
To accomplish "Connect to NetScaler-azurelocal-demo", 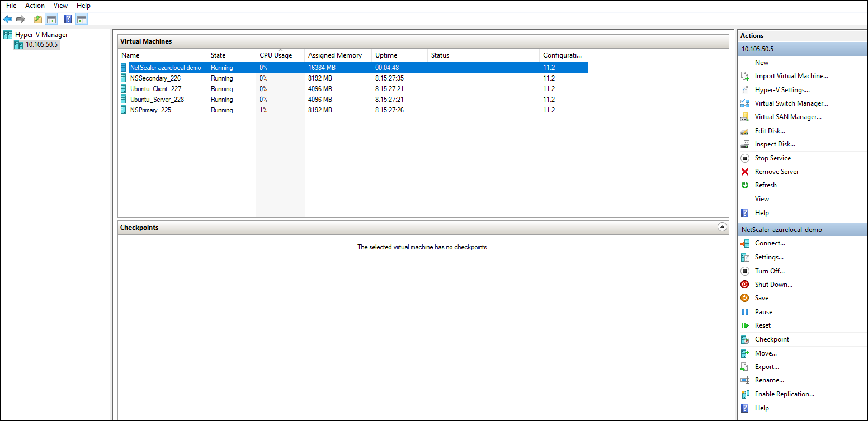I will coord(770,243).
